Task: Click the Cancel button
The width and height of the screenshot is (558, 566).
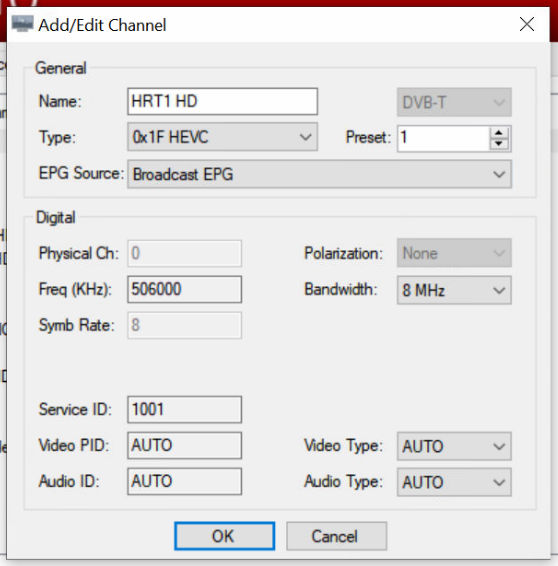Action: [336, 536]
